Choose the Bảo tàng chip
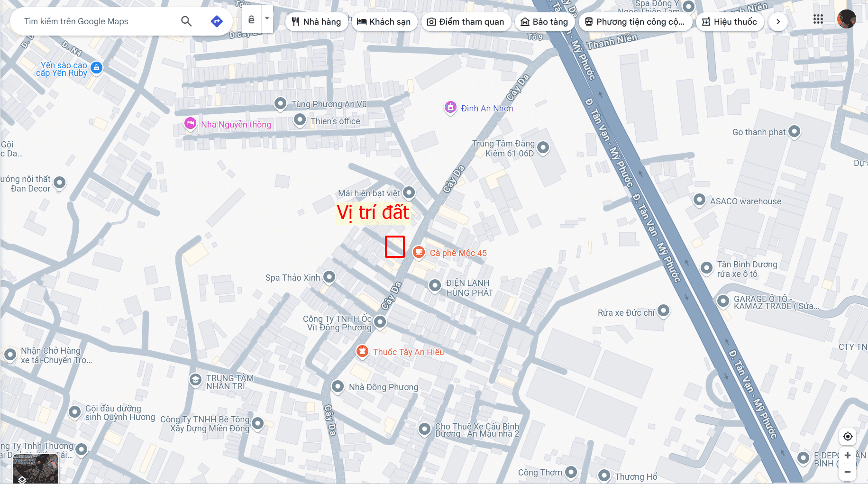 (544, 22)
